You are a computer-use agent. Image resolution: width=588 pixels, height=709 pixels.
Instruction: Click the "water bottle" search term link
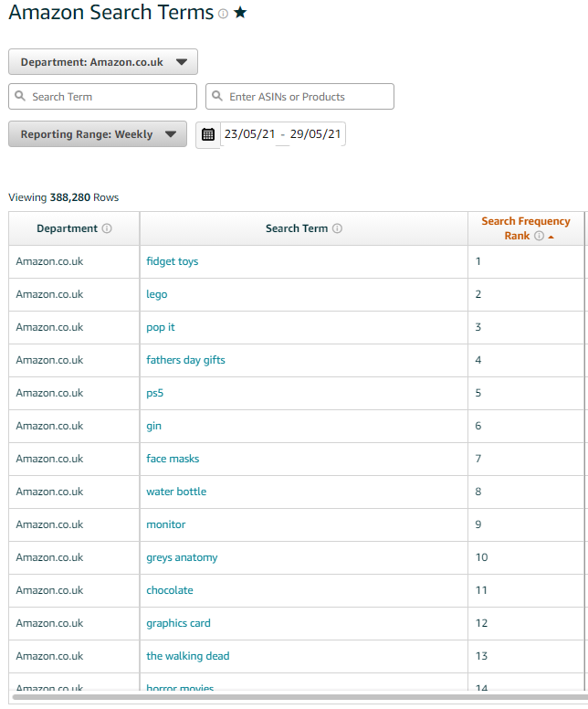(x=176, y=492)
